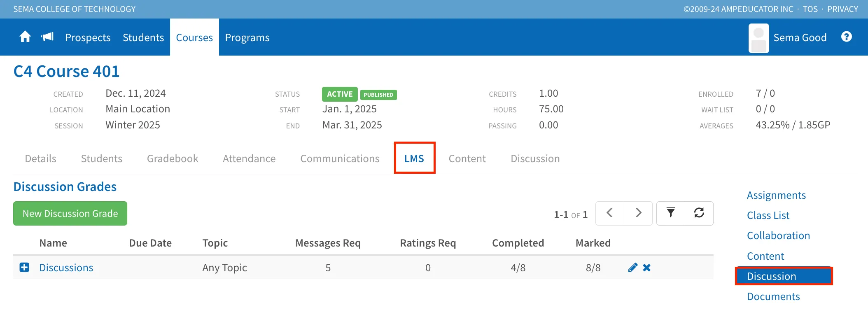The image size is (868, 312).
Task: Open the help question mark icon
Action: [x=847, y=37]
